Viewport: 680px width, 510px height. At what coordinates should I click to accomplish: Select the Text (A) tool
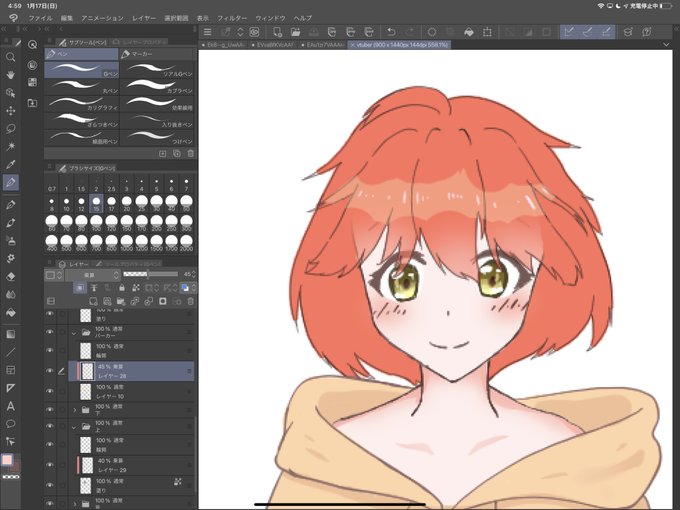(x=11, y=406)
